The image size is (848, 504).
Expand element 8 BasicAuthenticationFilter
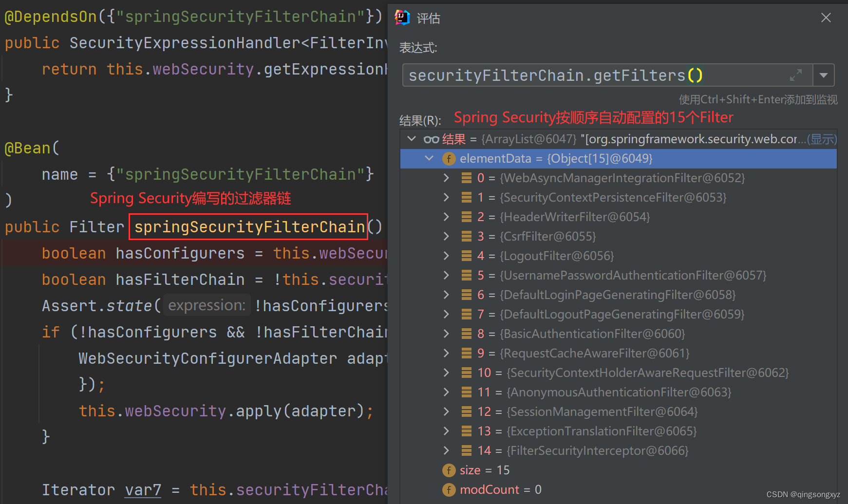click(x=446, y=334)
